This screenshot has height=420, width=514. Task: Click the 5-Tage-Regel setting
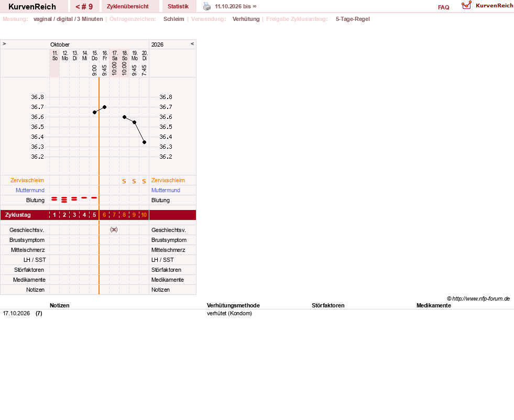353,19
